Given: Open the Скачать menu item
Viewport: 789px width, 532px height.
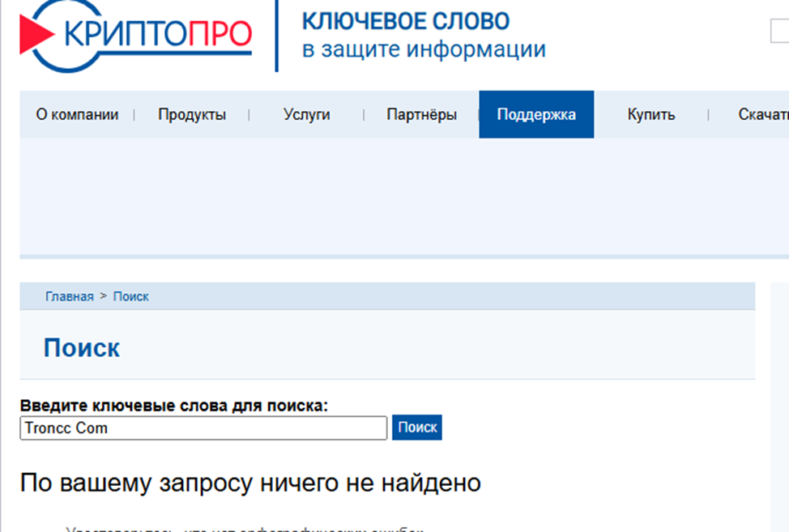Looking at the screenshot, I should [x=763, y=115].
